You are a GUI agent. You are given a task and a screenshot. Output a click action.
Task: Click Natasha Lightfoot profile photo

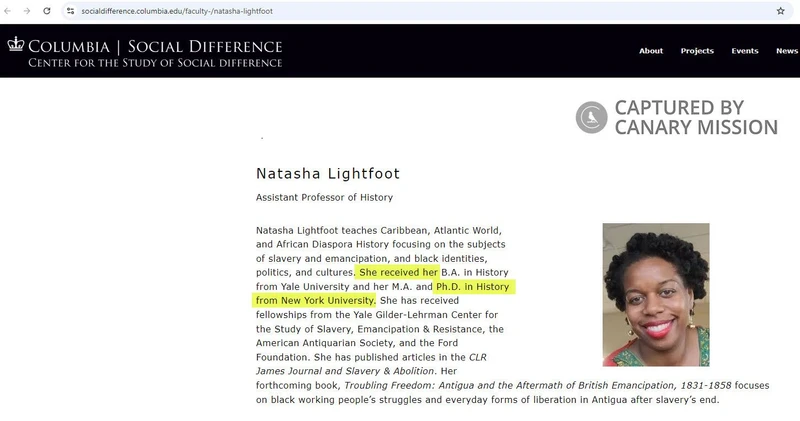click(656, 294)
